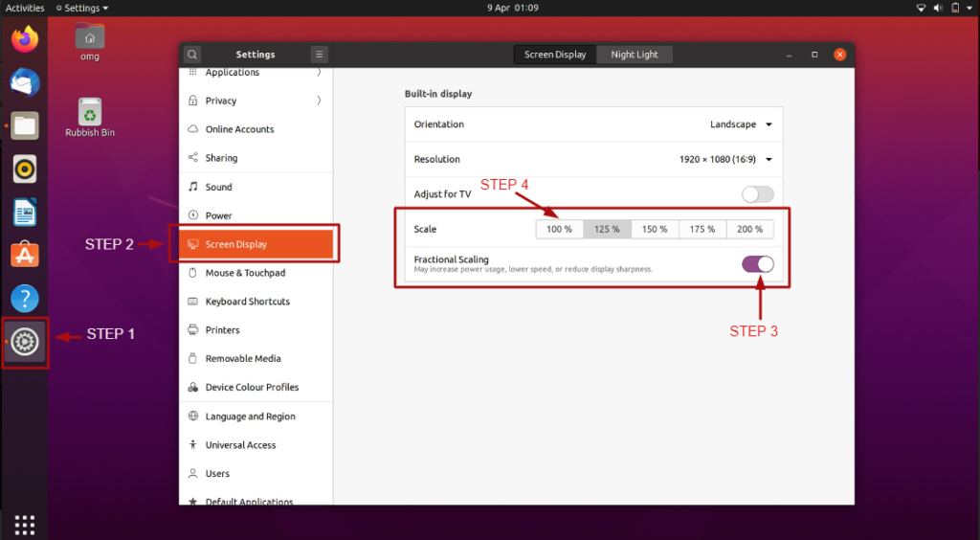This screenshot has width=980, height=540.
Task: Open Firefox from the dock
Action: point(25,40)
